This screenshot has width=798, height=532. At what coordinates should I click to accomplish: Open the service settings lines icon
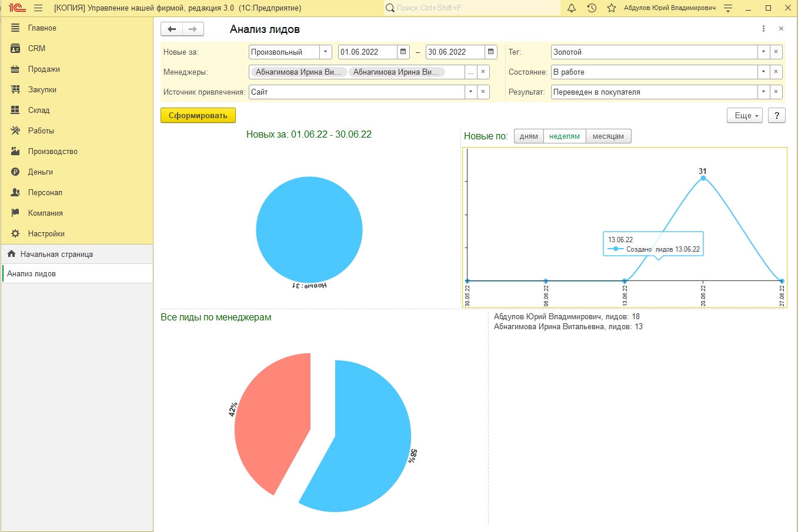728,8
